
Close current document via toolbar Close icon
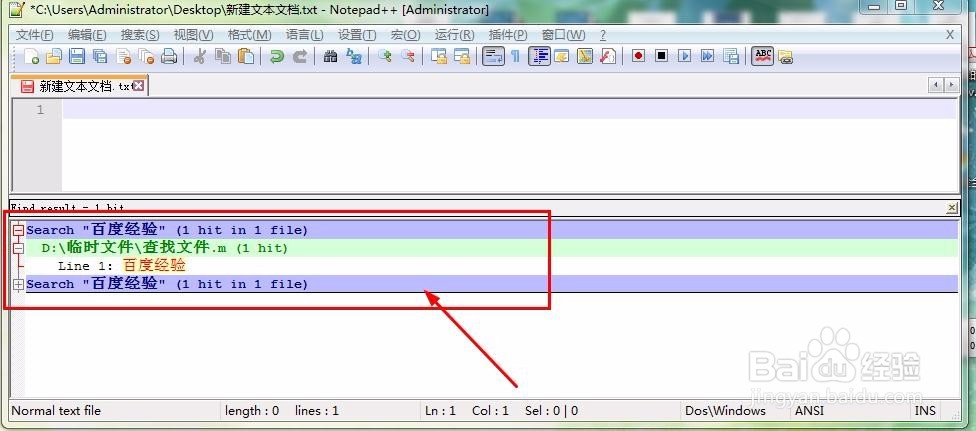tap(123, 57)
